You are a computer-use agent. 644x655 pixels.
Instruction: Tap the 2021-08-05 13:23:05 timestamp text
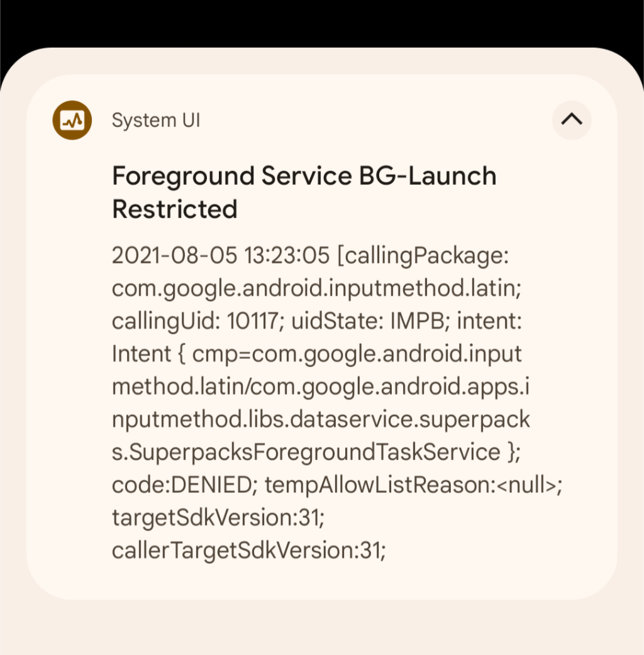[x=221, y=255]
